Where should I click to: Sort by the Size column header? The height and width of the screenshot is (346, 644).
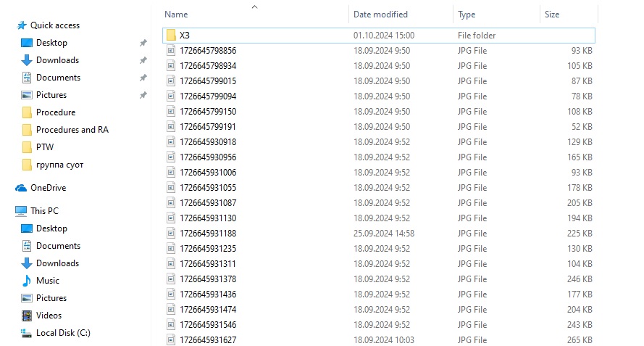pos(552,15)
